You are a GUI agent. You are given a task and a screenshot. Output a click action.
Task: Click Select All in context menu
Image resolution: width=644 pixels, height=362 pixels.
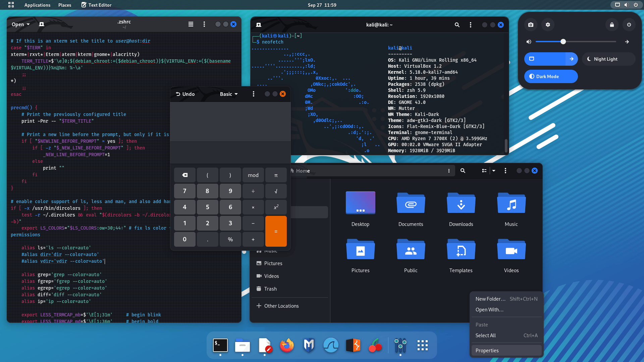(x=485, y=335)
